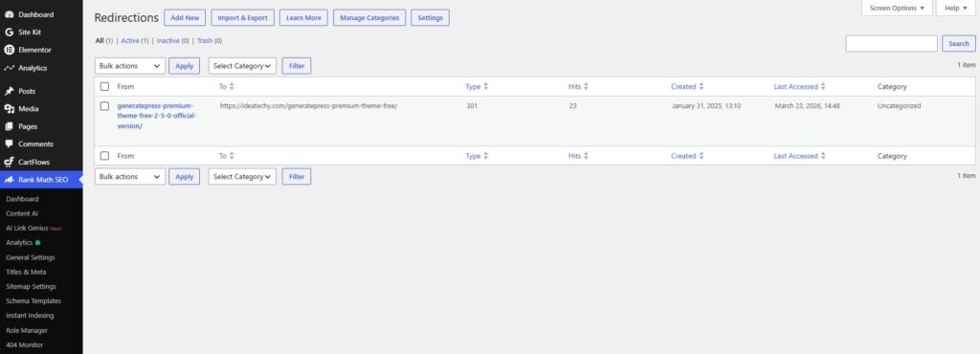980x354 pixels.
Task: Click the Comments bubble icon
Action: 10,144
